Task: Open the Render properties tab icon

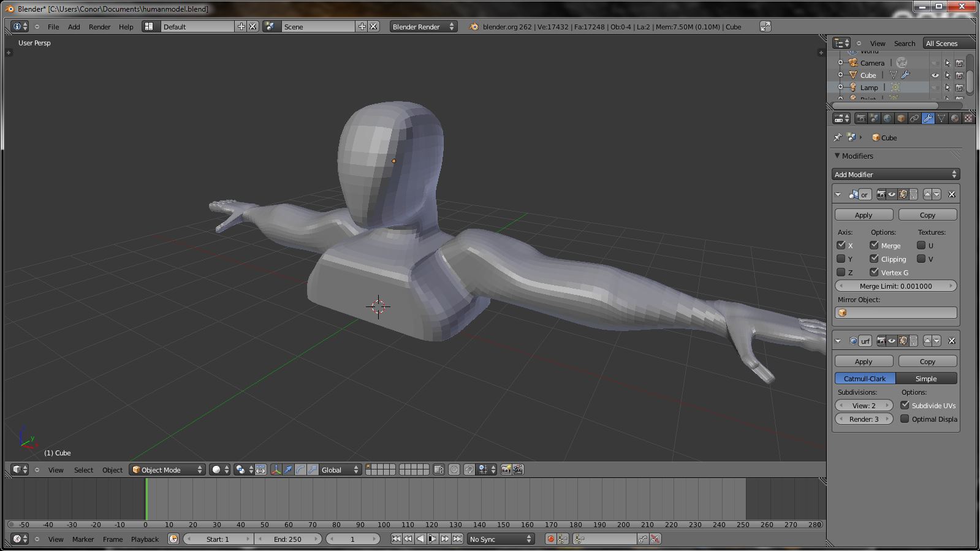Action: pyautogui.click(x=861, y=118)
